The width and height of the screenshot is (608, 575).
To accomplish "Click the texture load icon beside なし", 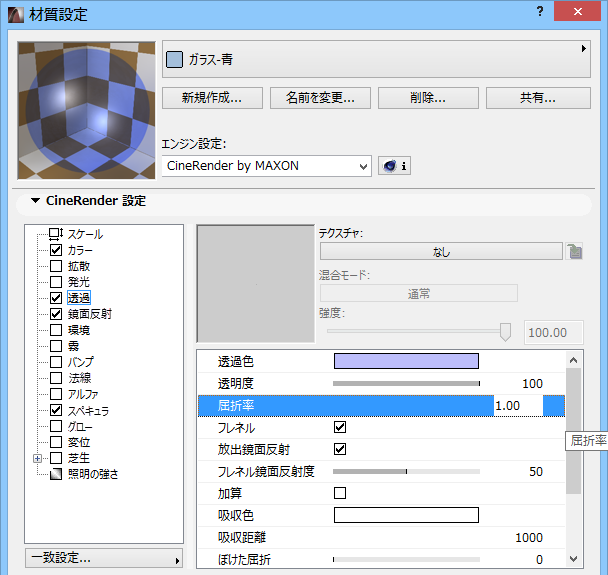I will tap(574, 251).
